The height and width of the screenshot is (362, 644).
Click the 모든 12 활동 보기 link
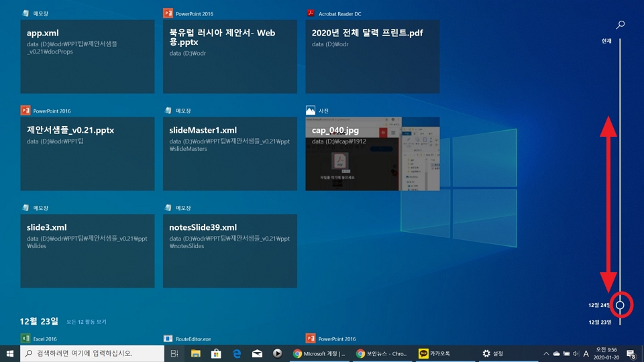(x=87, y=322)
